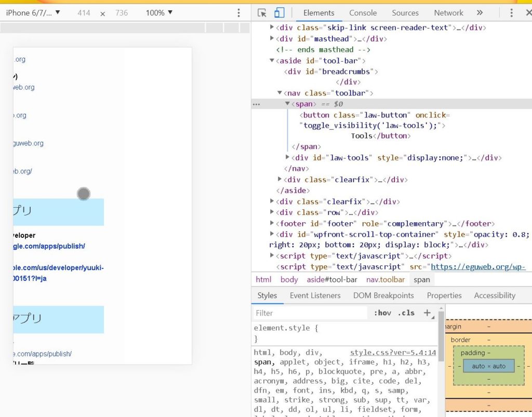The height and width of the screenshot is (417, 532).
Task: Switch to the Console tab
Action: [x=363, y=13]
